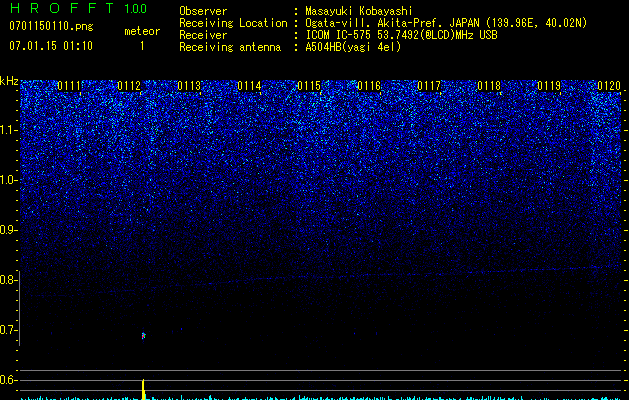Click the meteor echo spot near 0.7 kHz
Viewport: 629px width, 400px height.
[x=143, y=336]
